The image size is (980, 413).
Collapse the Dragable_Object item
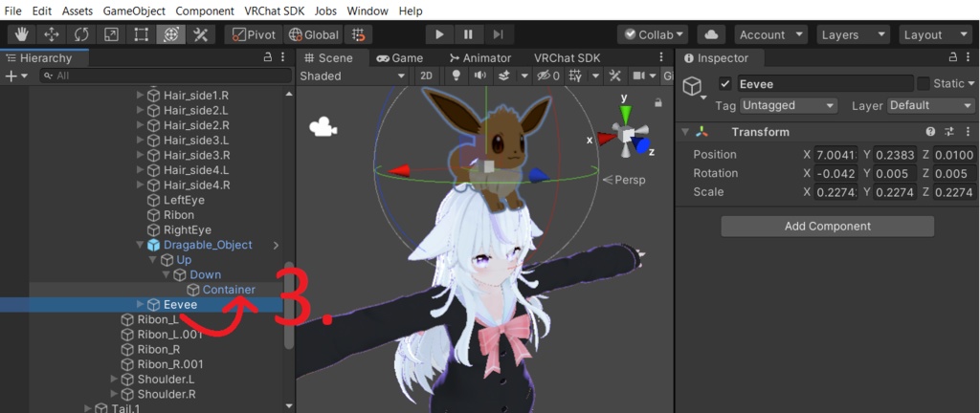140,245
